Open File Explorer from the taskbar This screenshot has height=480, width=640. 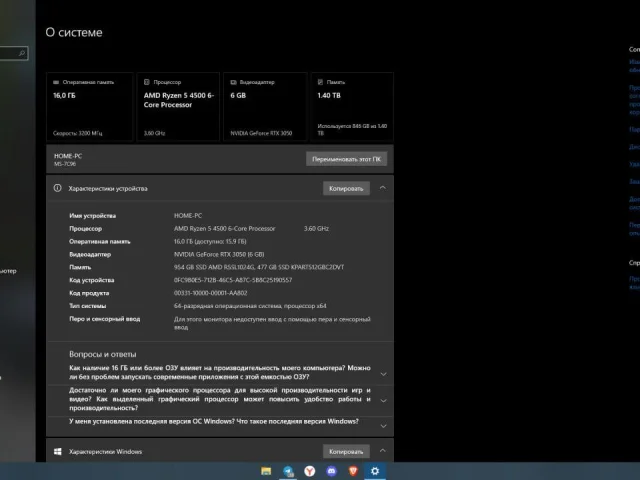(x=266, y=471)
